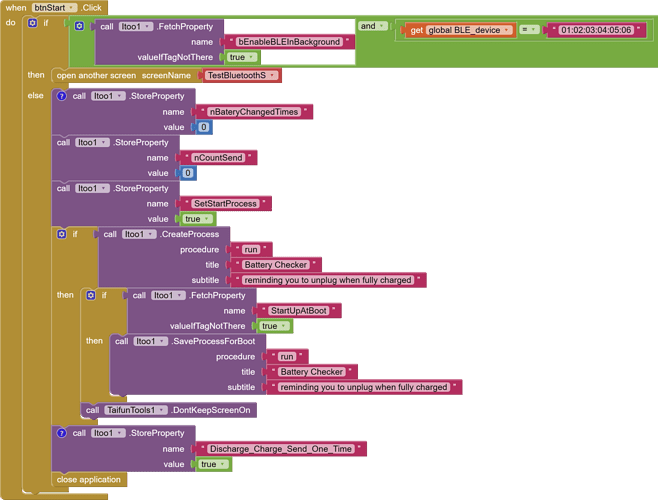The width and height of the screenshot is (658, 500).
Task: Open the true dropdown for Discharge_Charge_Send_One_Time value
Action: [x=214, y=464]
